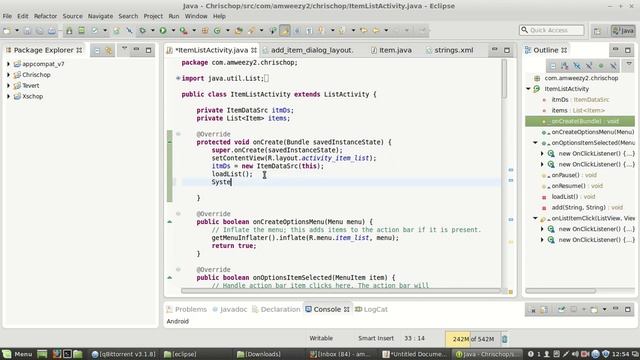Open the Android Virtual Device Manager icon

82,31
